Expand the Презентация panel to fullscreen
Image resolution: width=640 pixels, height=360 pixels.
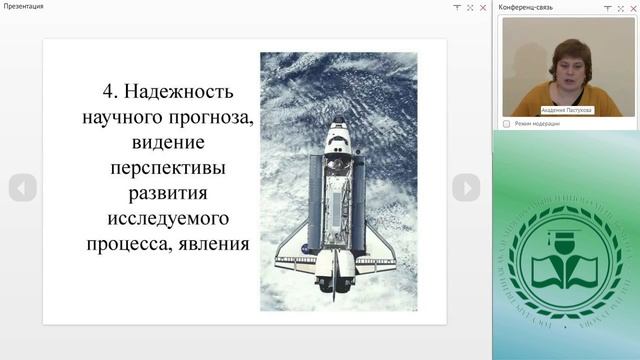pyautogui.click(x=470, y=8)
